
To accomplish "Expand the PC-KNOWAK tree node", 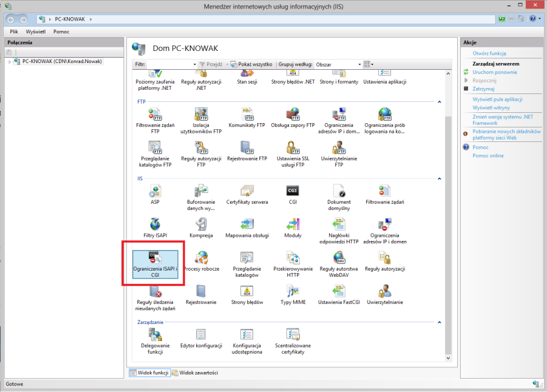I will tap(10, 62).
